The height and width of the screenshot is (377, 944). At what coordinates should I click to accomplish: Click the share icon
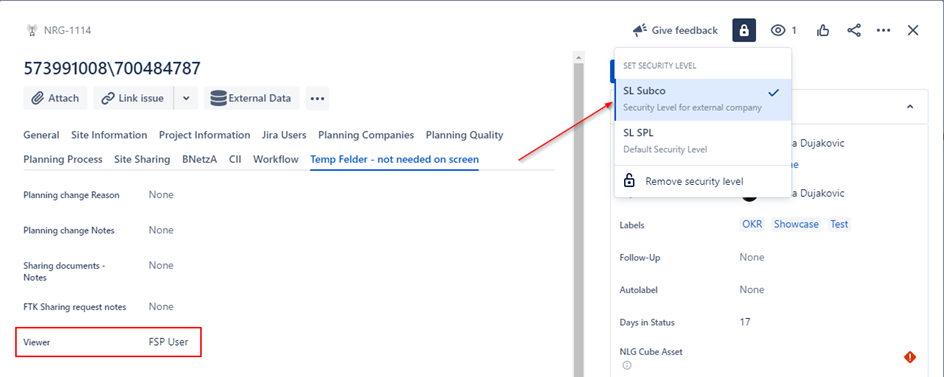854,30
